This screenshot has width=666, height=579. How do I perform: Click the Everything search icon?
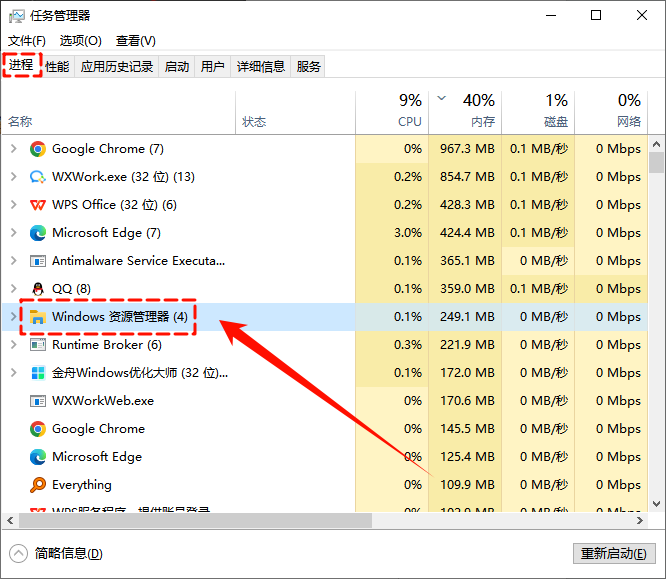(38, 485)
